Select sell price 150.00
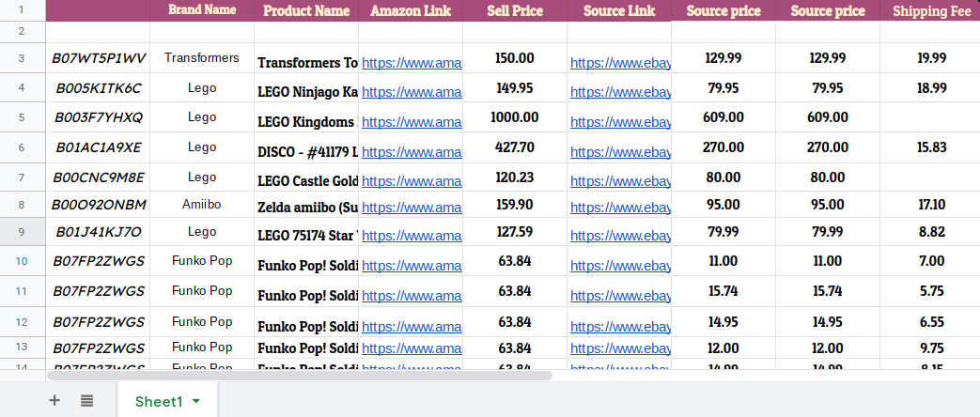 tap(515, 57)
